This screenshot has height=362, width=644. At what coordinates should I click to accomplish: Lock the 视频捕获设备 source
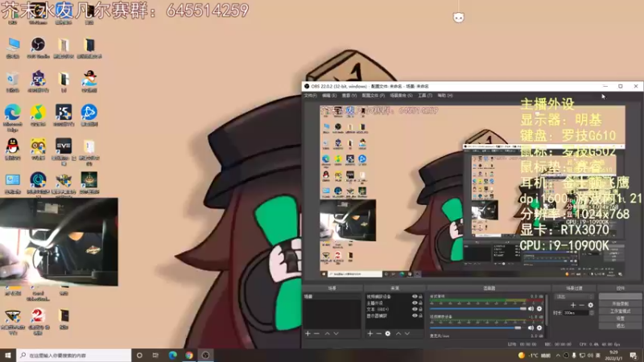tap(420, 296)
